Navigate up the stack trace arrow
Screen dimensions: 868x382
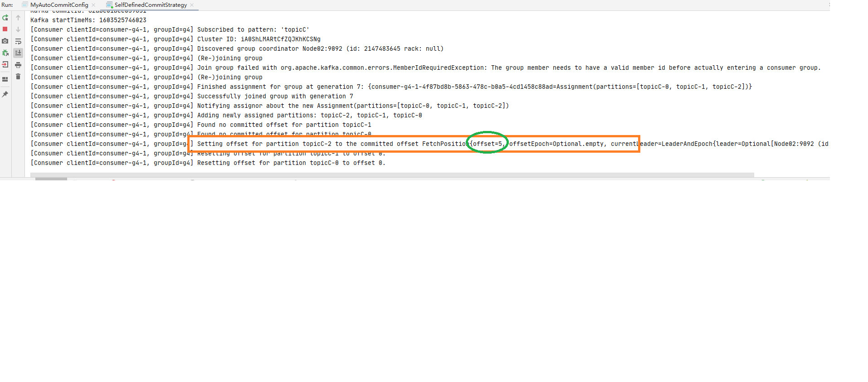click(x=18, y=18)
